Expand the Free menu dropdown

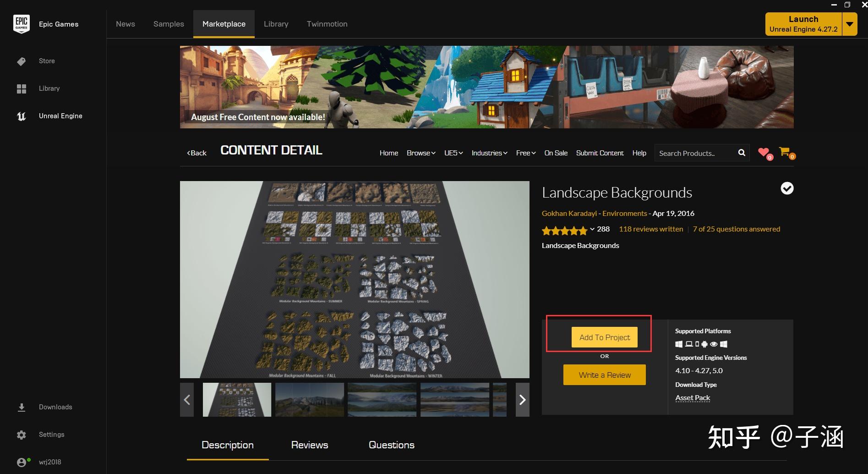coord(526,153)
